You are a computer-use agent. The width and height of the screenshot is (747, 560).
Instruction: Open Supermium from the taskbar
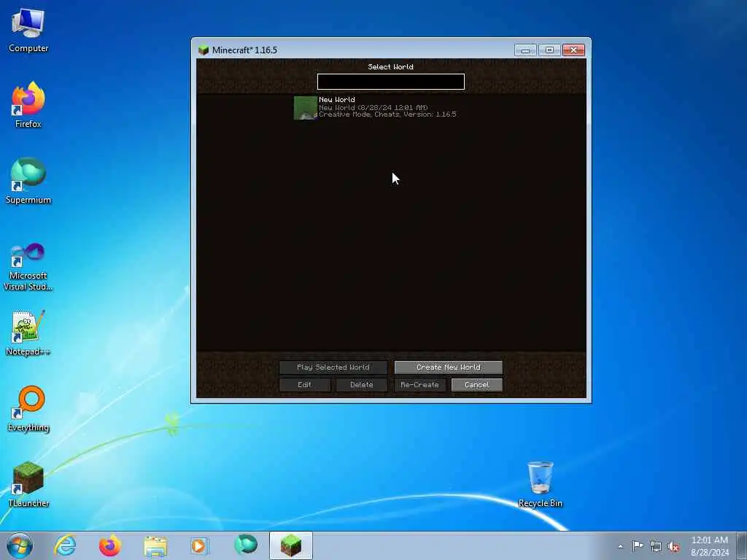[x=246, y=545]
